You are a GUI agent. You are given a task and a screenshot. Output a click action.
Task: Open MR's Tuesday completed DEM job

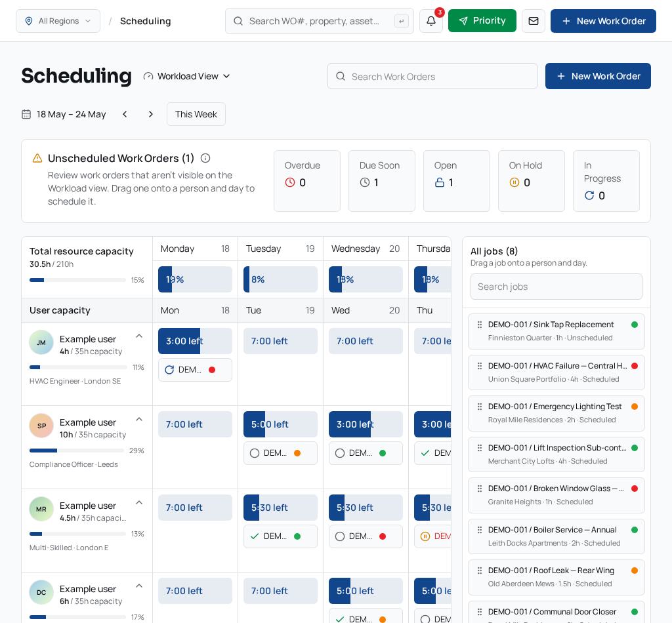coord(280,536)
